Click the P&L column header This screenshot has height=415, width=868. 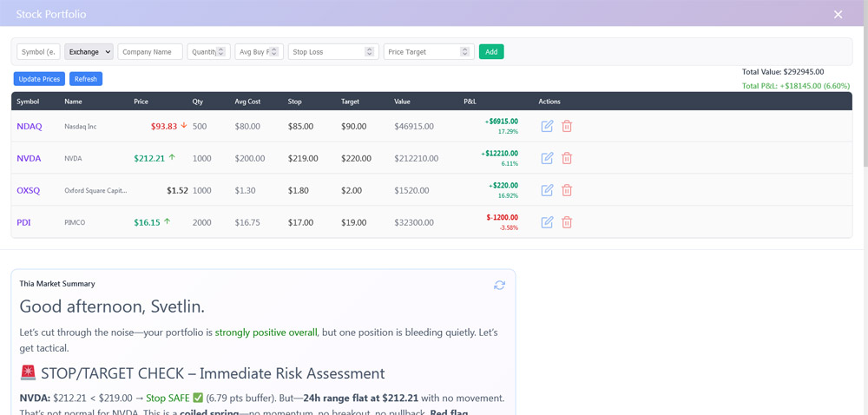[470, 102]
